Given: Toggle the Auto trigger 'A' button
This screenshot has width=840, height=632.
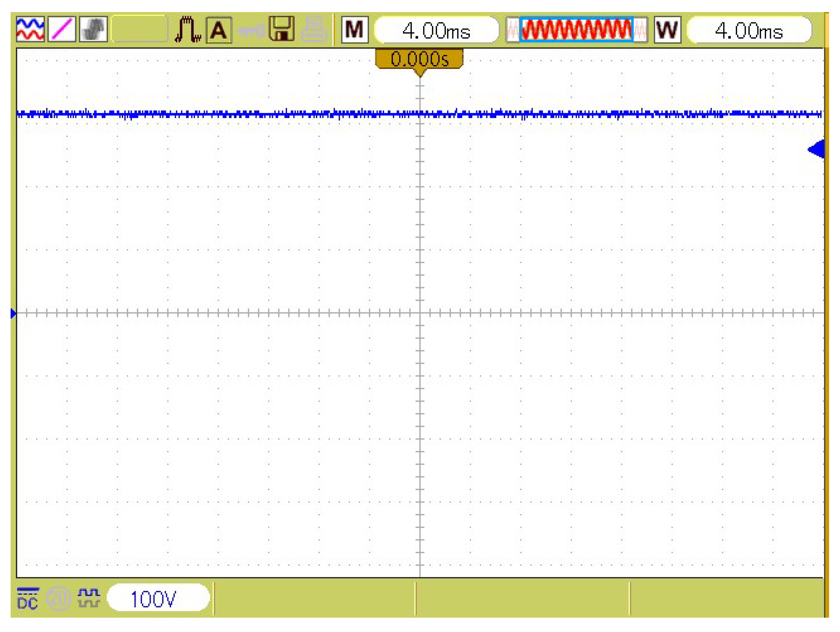Looking at the screenshot, I should [219, 30].
